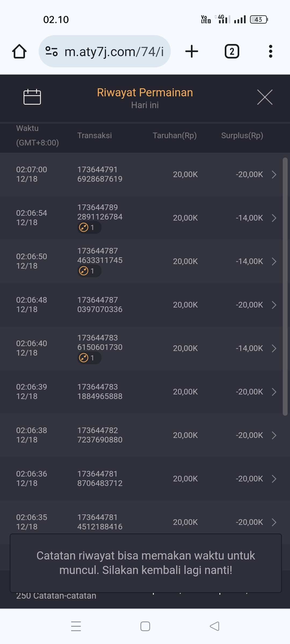Tap free-spin badge on the 02:06:54 row
This screenshot has height=644, width=290.
89,228
